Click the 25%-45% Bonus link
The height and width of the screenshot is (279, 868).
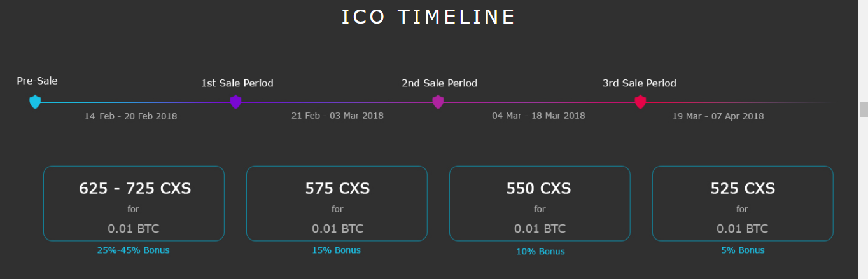click(134, 250)
